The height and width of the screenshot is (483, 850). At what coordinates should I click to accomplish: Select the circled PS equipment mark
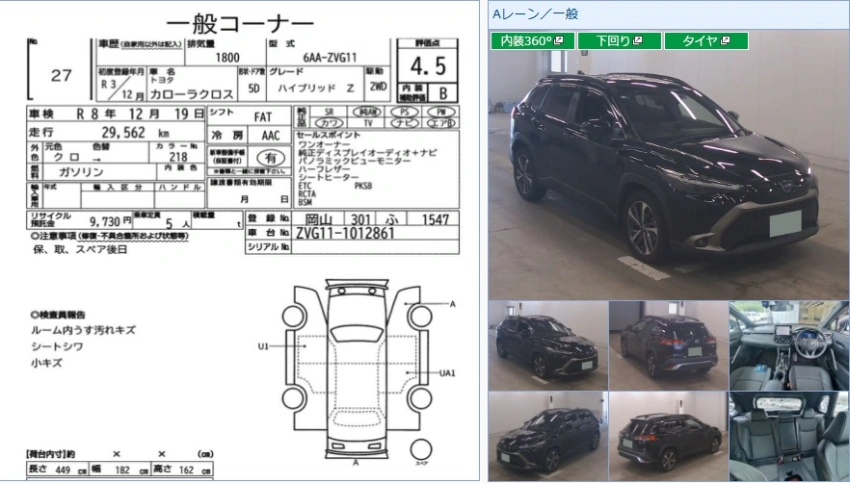pos(404,112)
